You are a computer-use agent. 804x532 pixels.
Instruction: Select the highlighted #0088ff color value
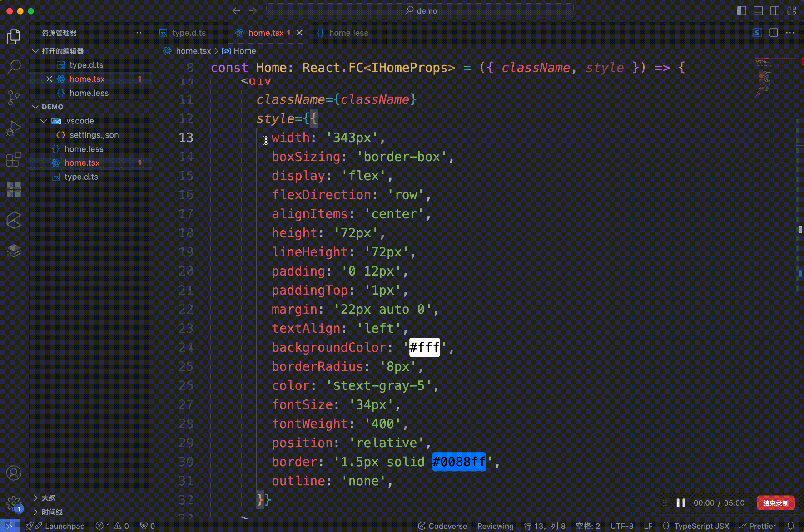tap(459, 462)
